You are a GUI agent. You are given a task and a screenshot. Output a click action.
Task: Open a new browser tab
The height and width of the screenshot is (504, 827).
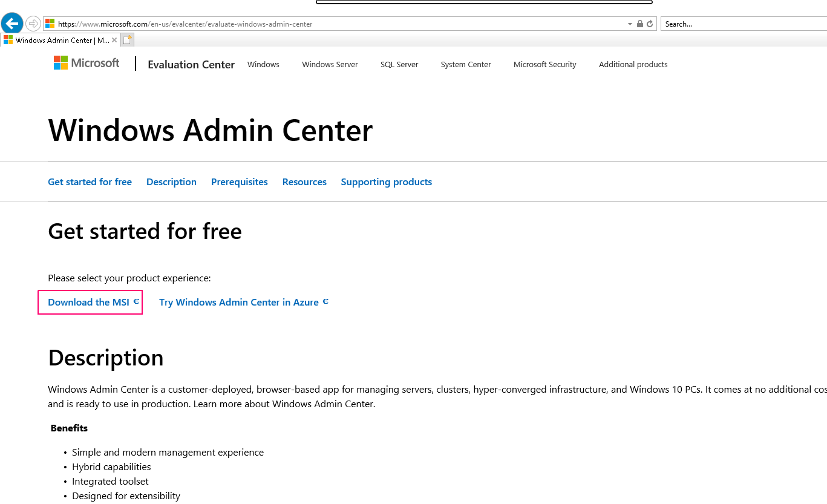[x=127, y=40]
